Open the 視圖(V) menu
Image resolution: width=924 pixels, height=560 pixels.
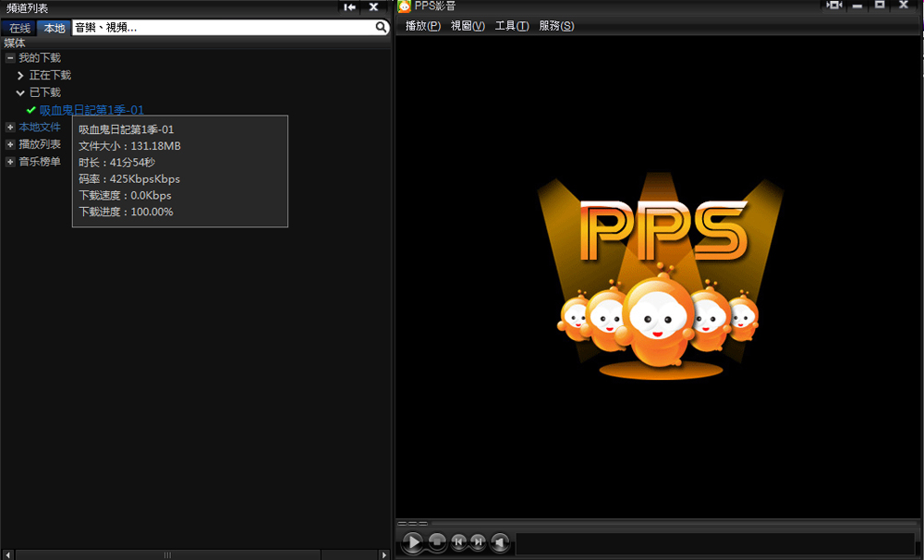click(x=468, y=26)
